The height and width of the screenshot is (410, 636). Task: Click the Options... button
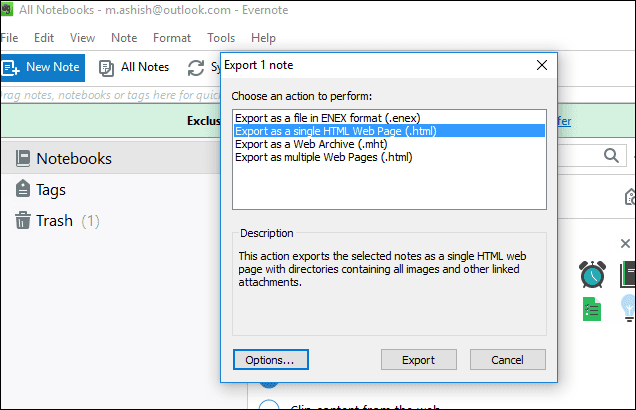(x=271, y=360)
